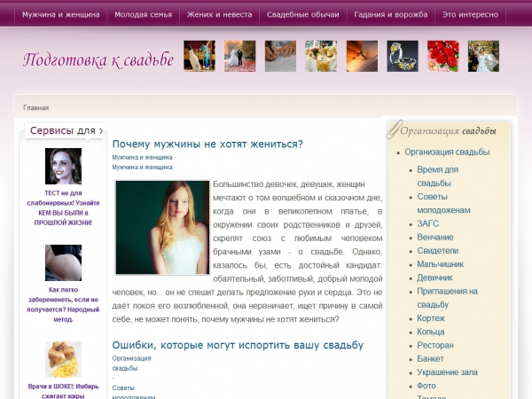Click the ginger root ad image
Viewport: 532px width, 399px height.
tap(64, 360)
